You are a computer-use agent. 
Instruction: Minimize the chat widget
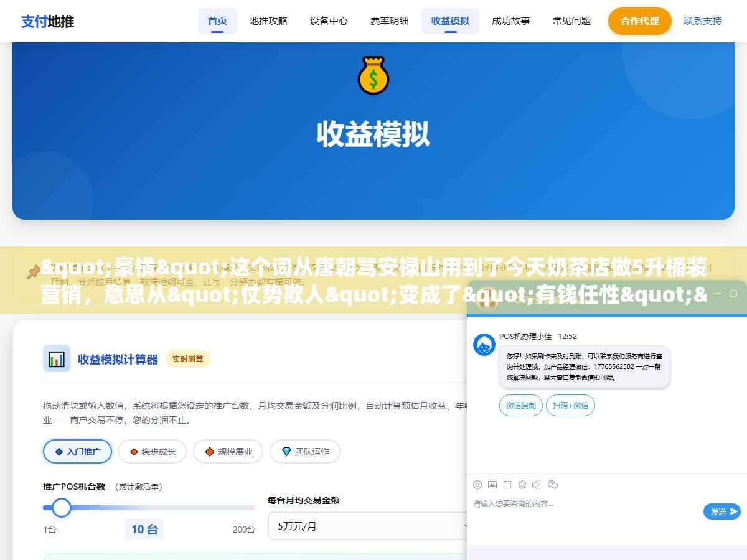tap(716, 293)
